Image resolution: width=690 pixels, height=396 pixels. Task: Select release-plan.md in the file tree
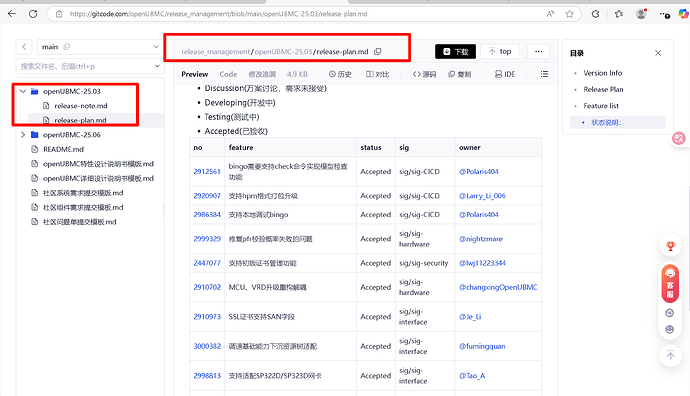point(80,120)
